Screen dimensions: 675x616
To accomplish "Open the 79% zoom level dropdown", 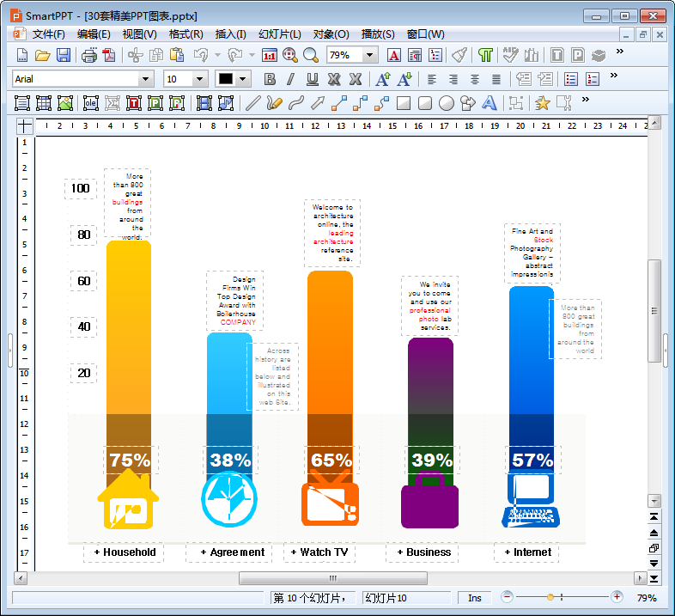I will coord(369,55).
